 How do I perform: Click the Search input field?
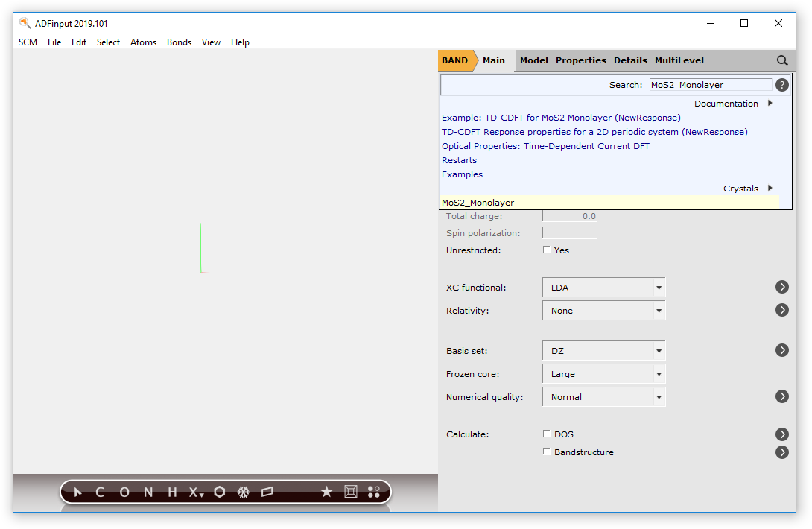[x=711, y=85]
